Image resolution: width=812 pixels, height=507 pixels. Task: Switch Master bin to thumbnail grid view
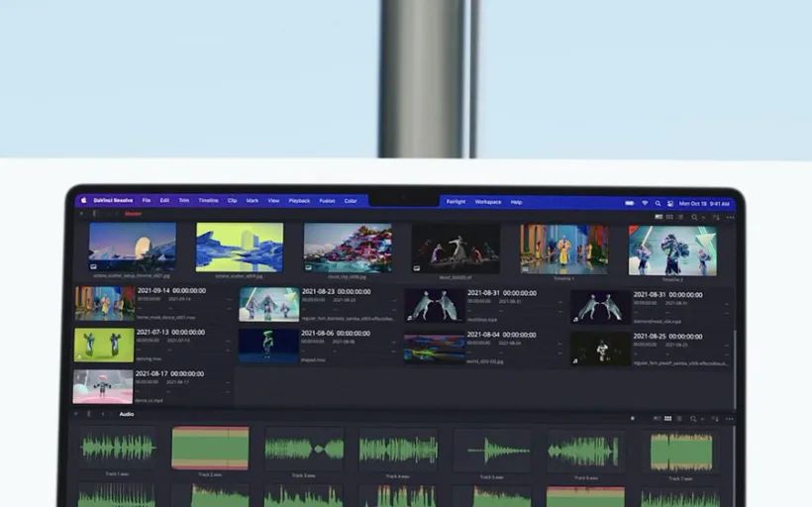[669, 217]
